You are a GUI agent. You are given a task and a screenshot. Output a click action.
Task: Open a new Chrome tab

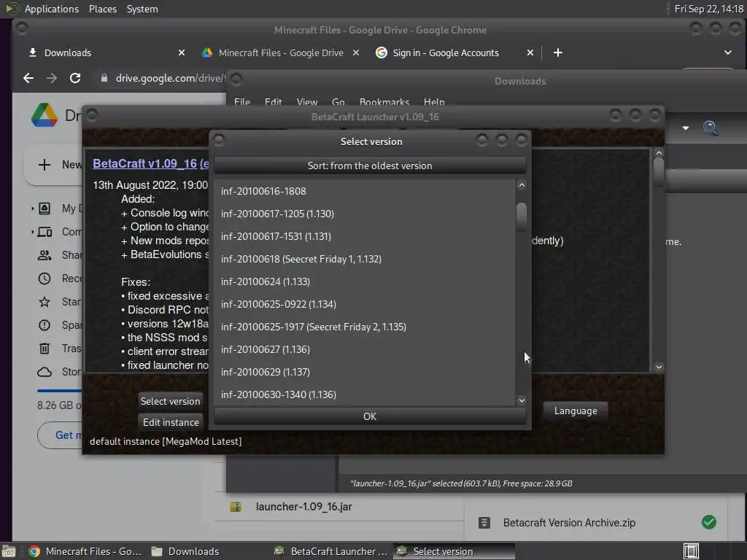click(x=558, y=52)
